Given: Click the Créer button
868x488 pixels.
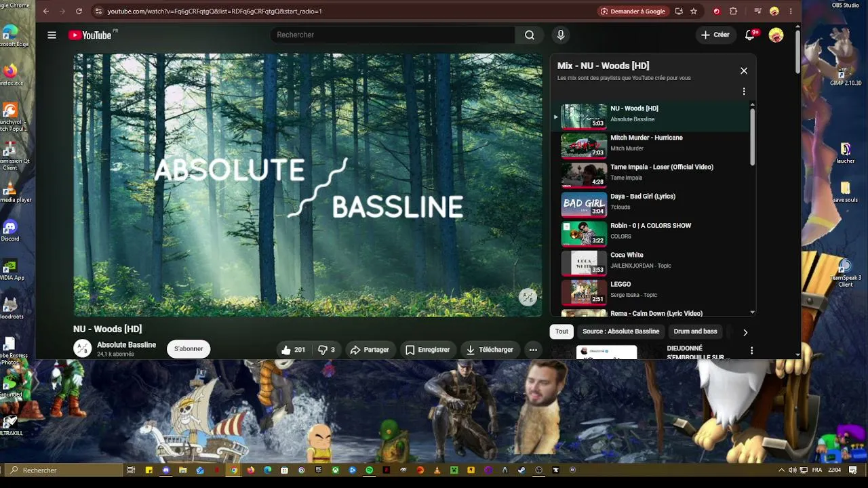Looking at the screenshot, I should tap(715, 35).
